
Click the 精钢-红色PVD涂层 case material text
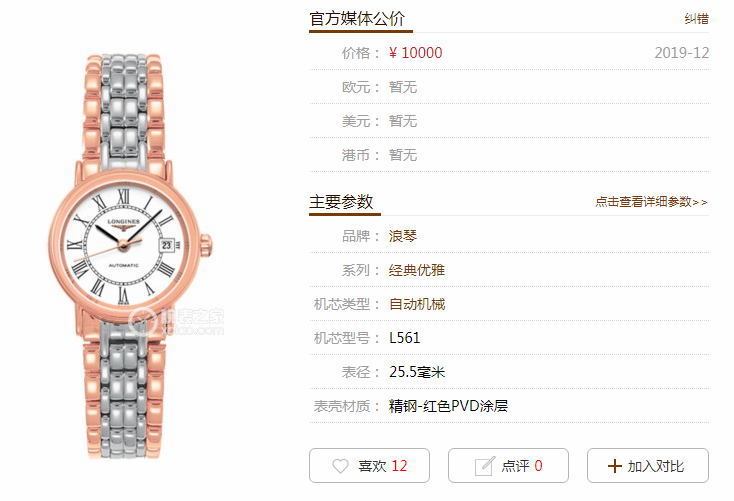click(448, 406)
